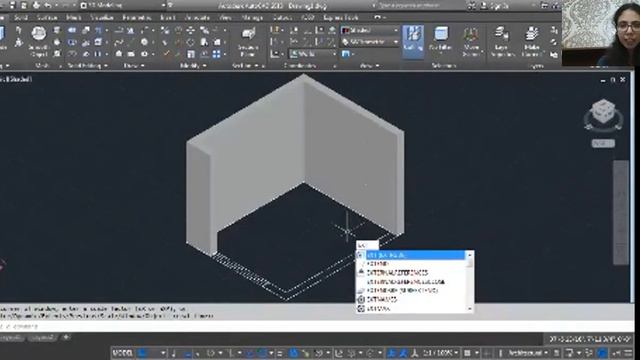Select the Section Plane tool

248,41
